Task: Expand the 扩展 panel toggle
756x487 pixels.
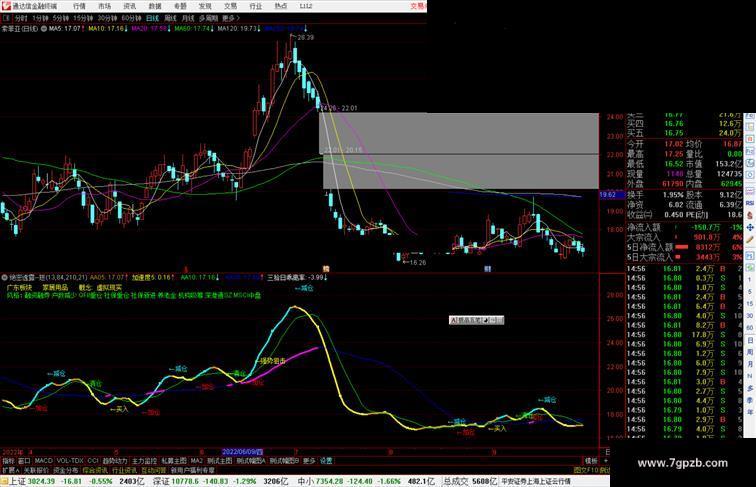Action: pyautogui.click(x=10, y=470)
